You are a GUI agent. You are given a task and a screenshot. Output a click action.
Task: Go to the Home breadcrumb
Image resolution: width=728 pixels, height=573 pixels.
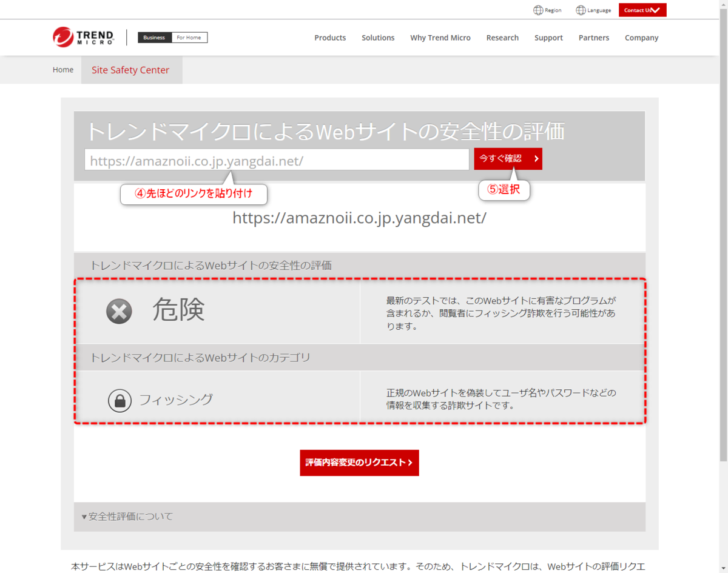pyautogui.click(x=63, y=70)
